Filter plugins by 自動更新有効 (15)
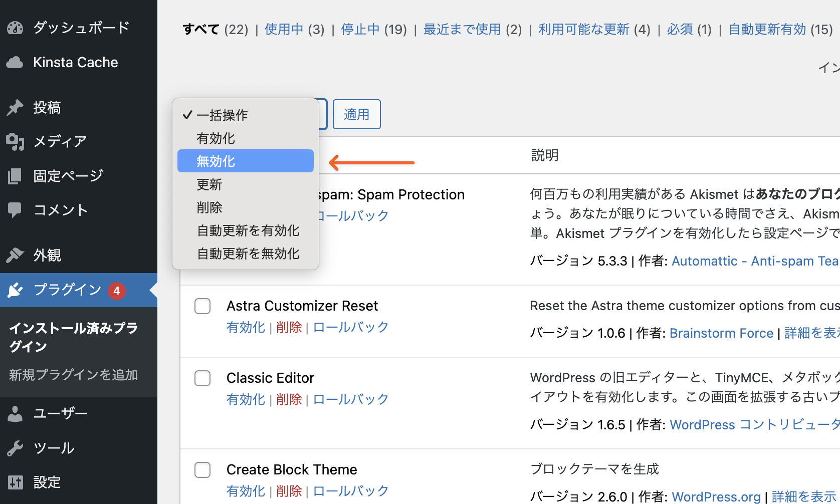The image size is (840, 504). (781, 30)
